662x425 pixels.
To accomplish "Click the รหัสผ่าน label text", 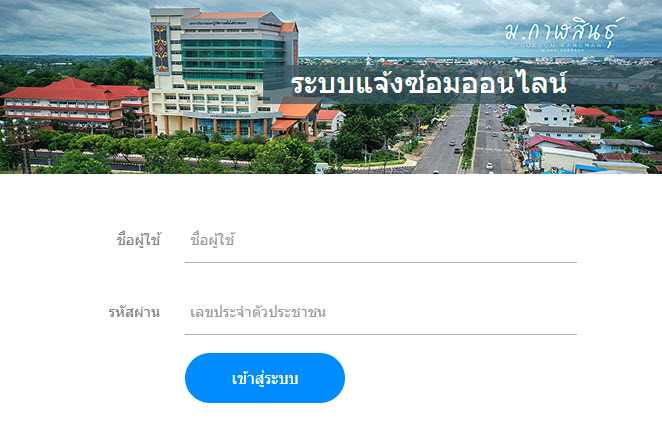I will click(134, 312).
